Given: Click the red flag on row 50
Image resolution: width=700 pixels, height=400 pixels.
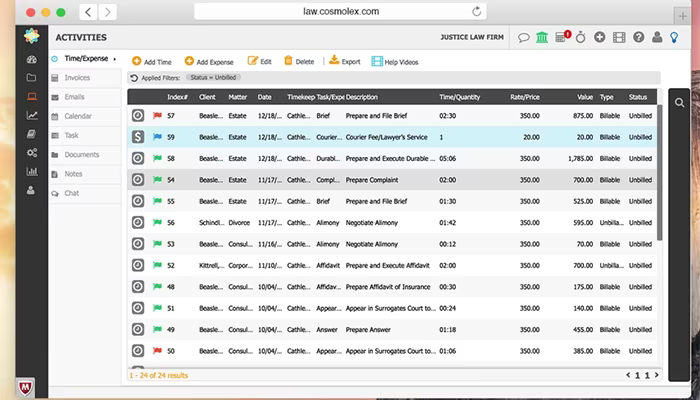Looking at the screenshot, I should coord(157,351).
